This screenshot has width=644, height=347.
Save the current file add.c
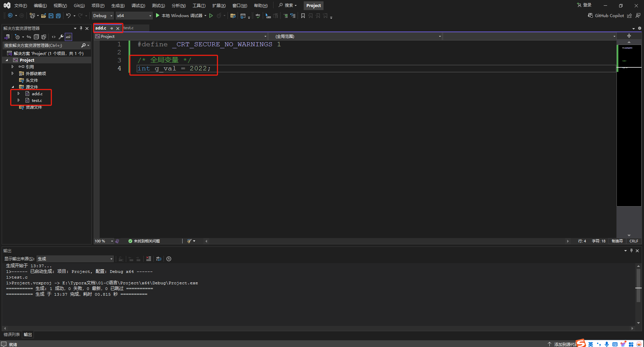(51, 16)
